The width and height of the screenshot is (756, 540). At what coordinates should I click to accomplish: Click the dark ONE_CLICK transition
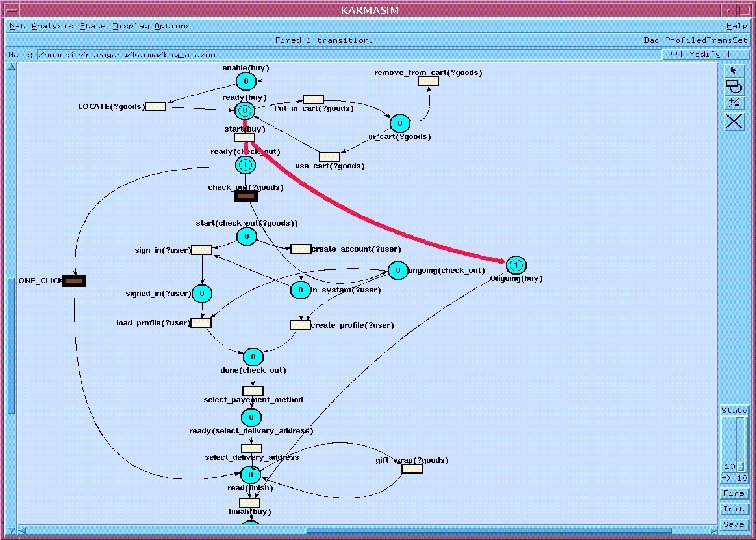(x=74, y=281)
